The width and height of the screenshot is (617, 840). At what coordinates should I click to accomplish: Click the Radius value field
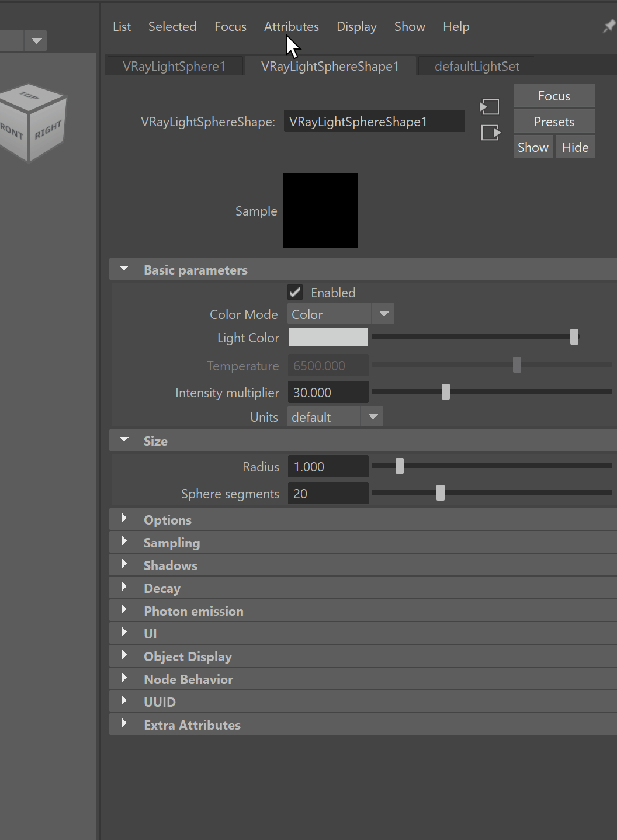click(328, 467)
